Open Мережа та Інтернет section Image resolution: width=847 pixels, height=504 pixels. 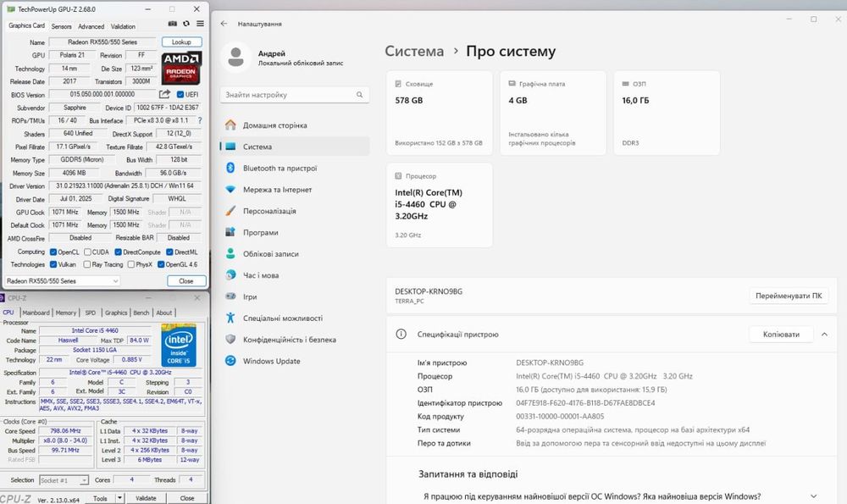tap(295, 190)
